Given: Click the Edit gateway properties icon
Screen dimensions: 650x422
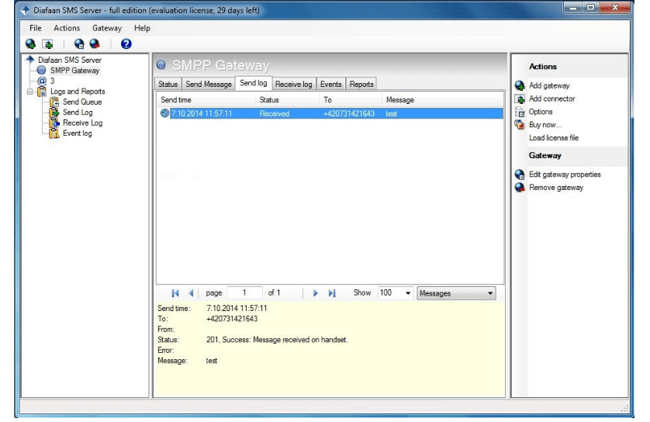Looking at the screenshot, I should point(520,175).
